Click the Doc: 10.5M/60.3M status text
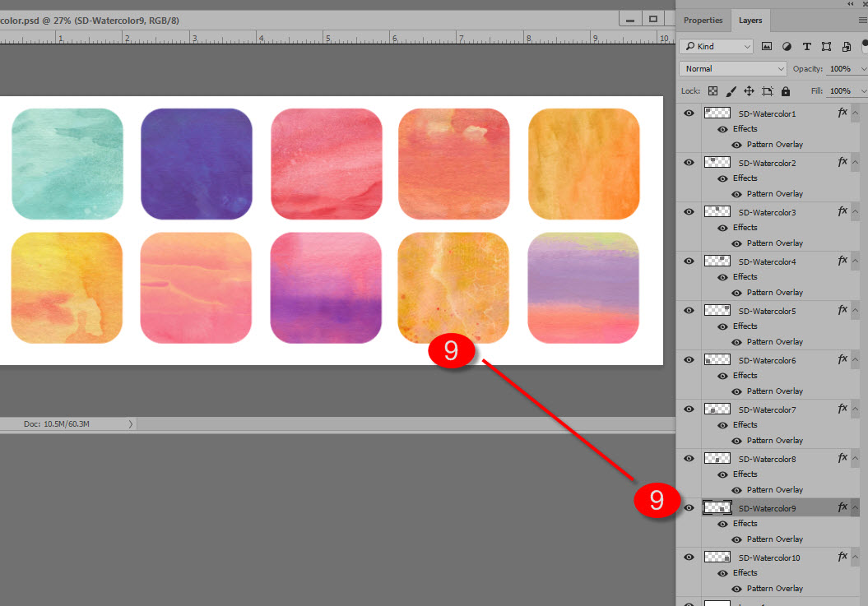Viewport: 868px width, 606px height. (x=57, y=424)
